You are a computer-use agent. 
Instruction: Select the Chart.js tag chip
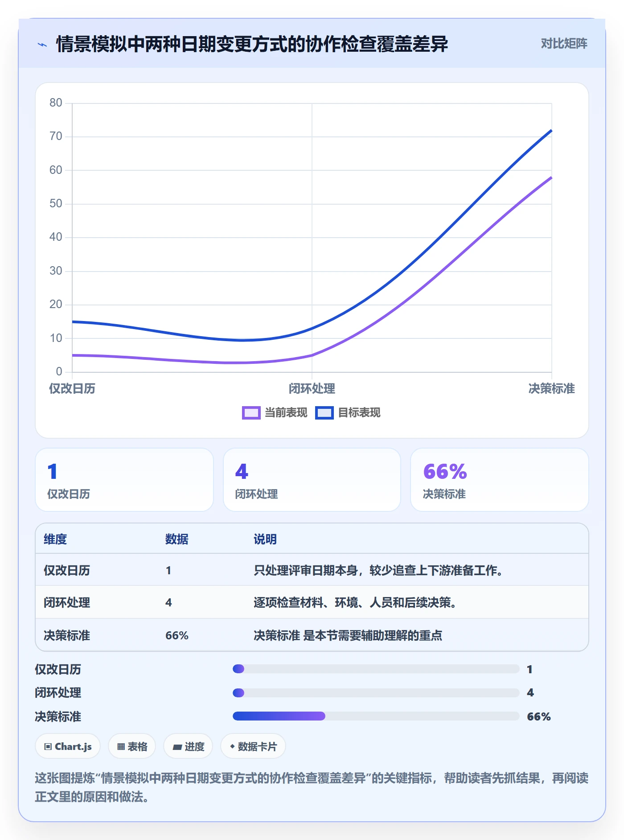pyautogui.click(x=68, y=746)
